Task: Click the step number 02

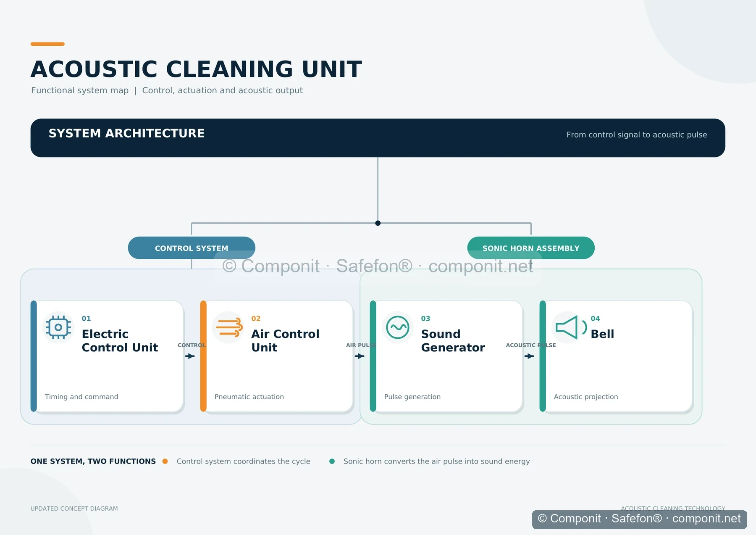Action: [256, 319]
